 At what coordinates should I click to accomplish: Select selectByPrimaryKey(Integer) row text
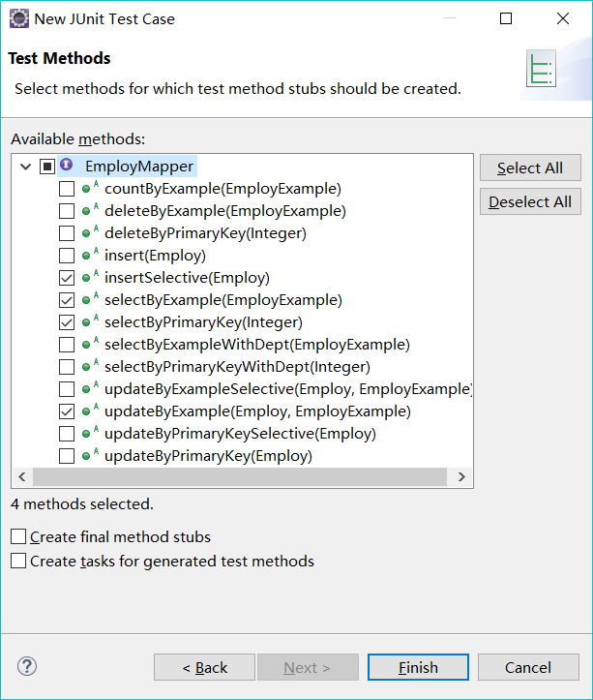click(203, 322)
